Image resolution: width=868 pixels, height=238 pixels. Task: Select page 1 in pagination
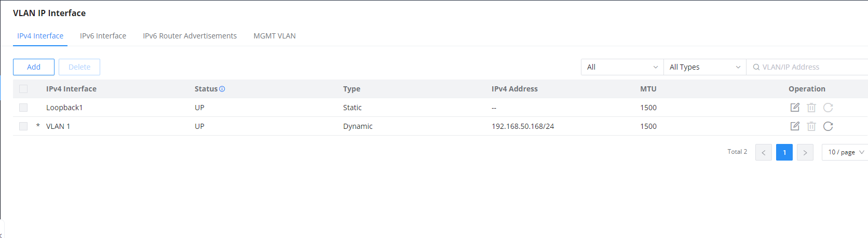coord(784,152)
